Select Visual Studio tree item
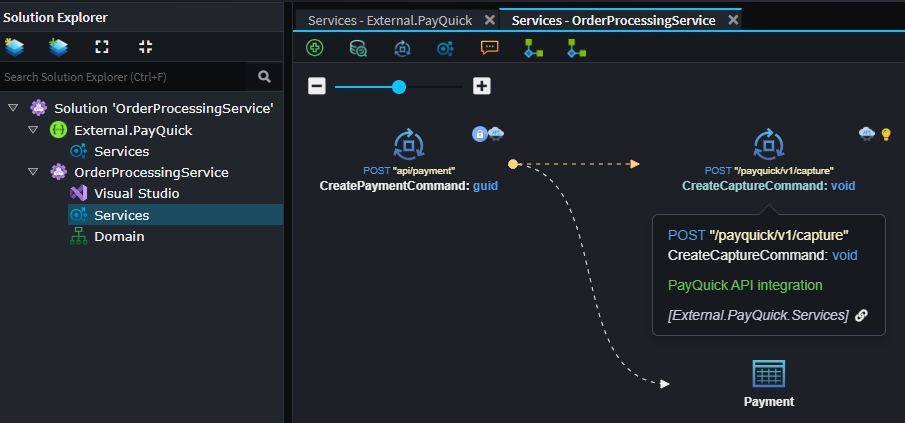This screenshot has width=905, height=423. point(137,193)
